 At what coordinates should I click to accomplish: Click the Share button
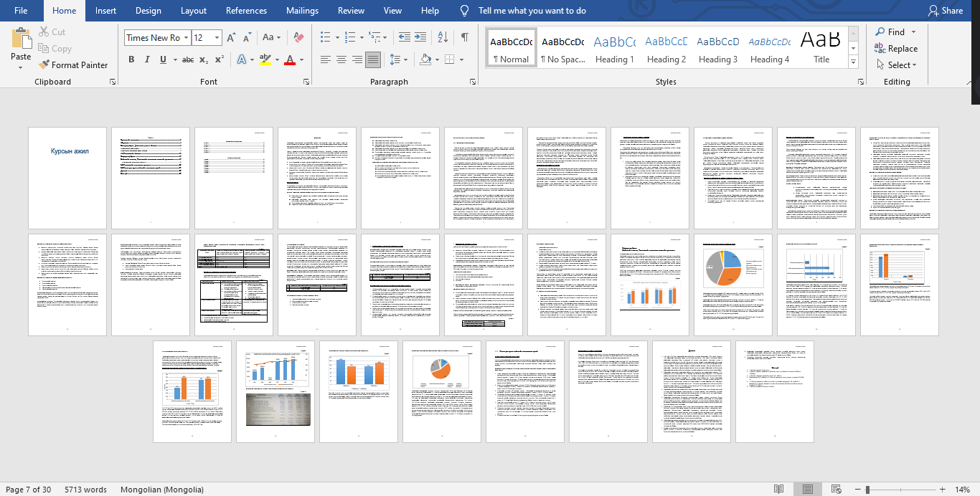click(x=945, y=11)
